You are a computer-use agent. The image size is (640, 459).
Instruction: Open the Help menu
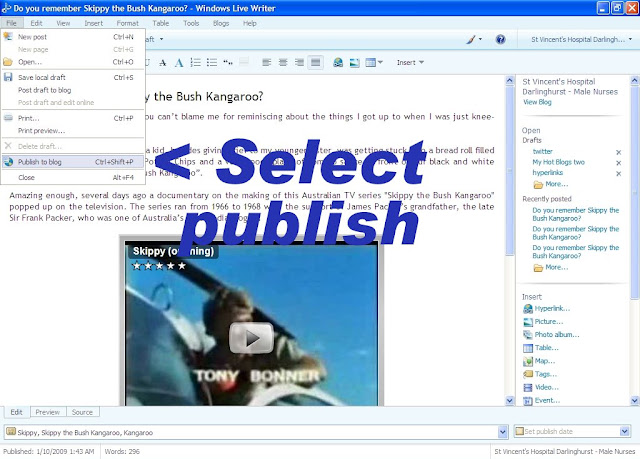pos(250,23)
